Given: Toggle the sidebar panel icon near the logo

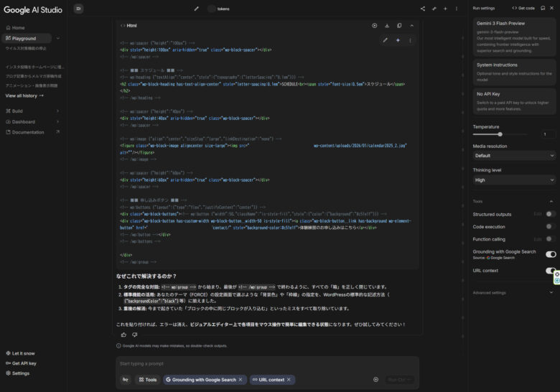Looking at the screenshot, I should point(79,9).
